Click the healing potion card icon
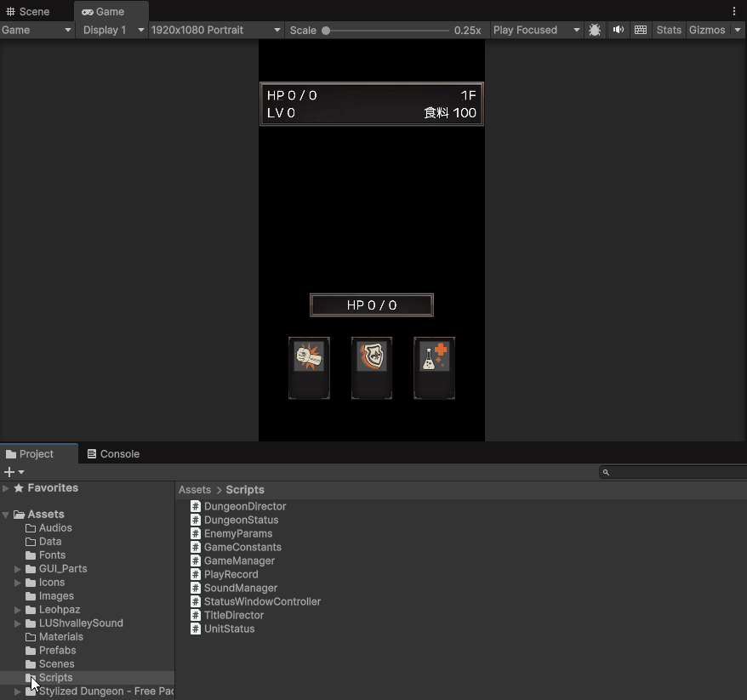The image size is (747, 700). point(434,356)
